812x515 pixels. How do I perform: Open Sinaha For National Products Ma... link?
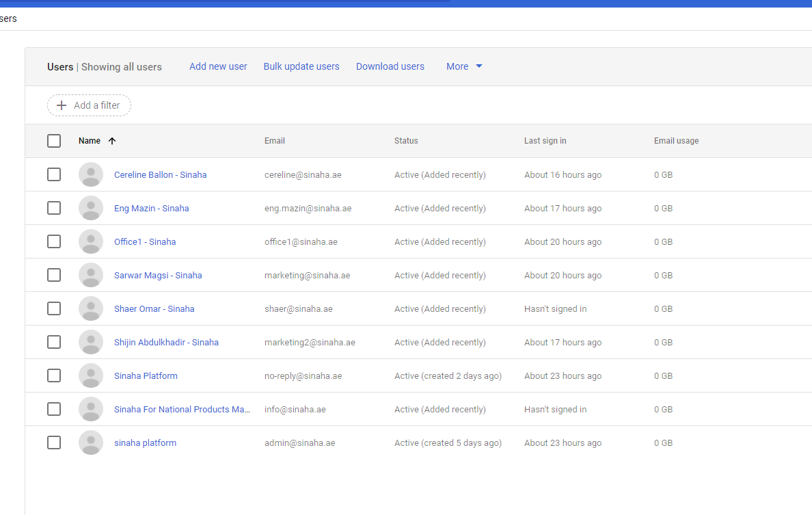coord(182,409)
